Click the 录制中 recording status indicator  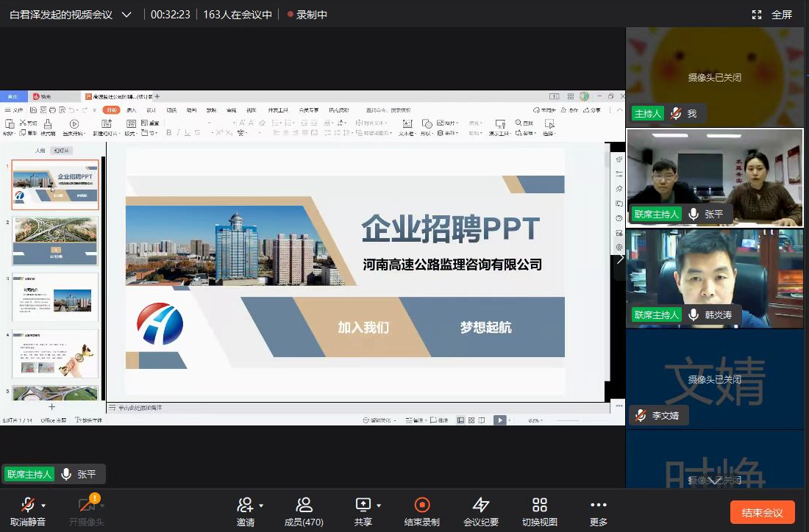(307, 15)
